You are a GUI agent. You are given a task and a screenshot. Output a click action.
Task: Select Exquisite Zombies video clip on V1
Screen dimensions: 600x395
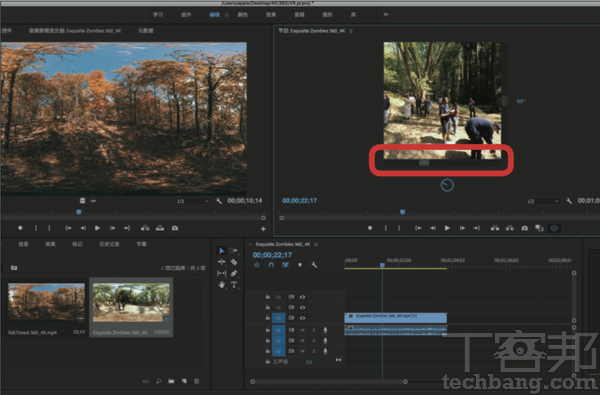point(396,318)
